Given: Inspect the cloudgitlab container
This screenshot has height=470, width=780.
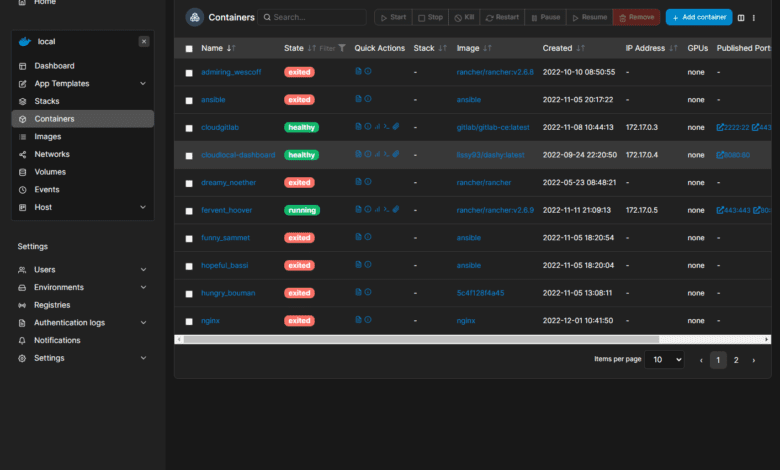Looking at the screenshot, I should point(368,126).
